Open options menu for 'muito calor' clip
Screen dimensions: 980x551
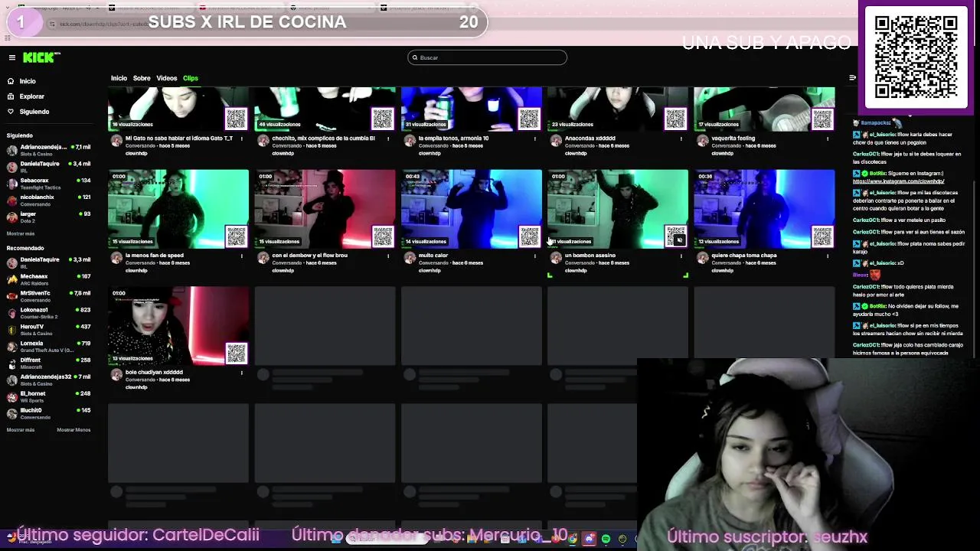click(x=535, y=256)
